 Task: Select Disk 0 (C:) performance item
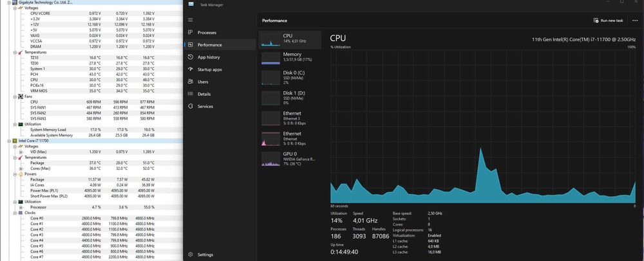pos(290,77)
